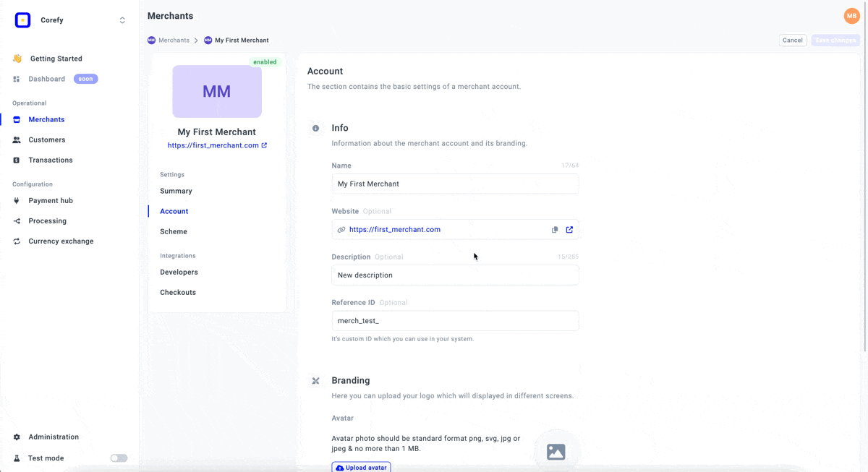Click the MB user avatar
This screenshot has height=472, width=868.
pos(851,16)
